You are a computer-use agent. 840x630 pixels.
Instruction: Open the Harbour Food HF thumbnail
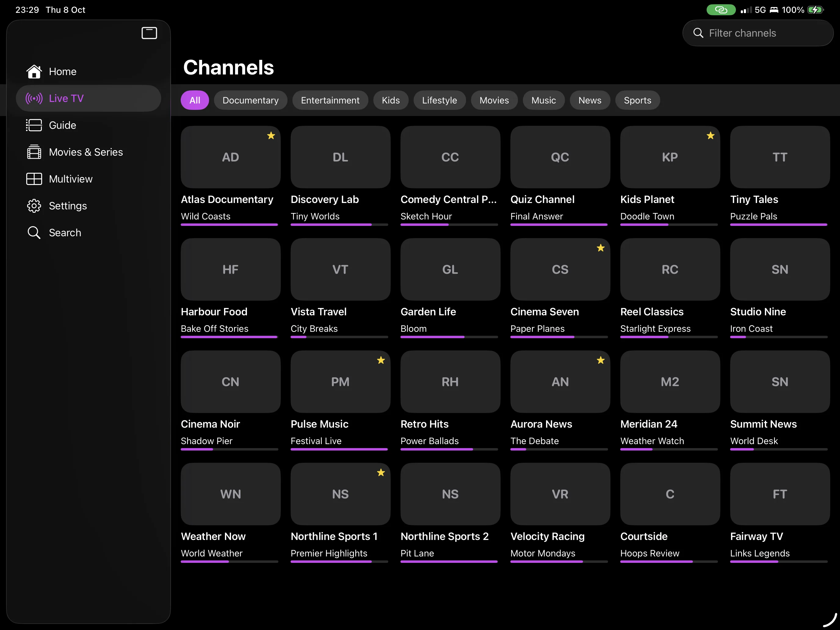pos(230,269)
